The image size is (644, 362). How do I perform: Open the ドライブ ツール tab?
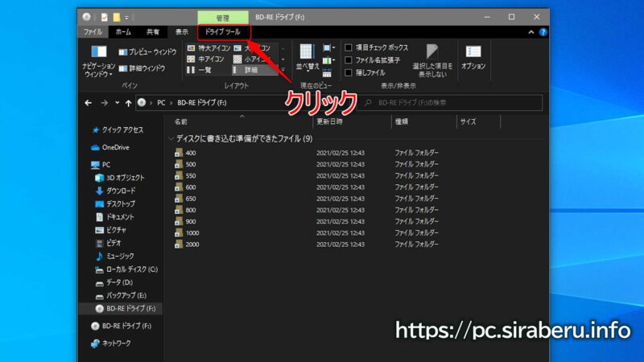(223, 32)
